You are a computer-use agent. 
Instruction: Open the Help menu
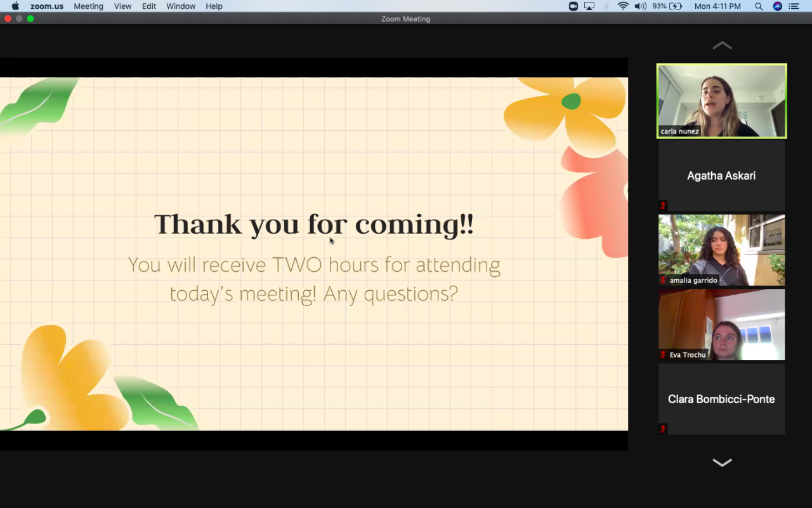coord(214,6)
